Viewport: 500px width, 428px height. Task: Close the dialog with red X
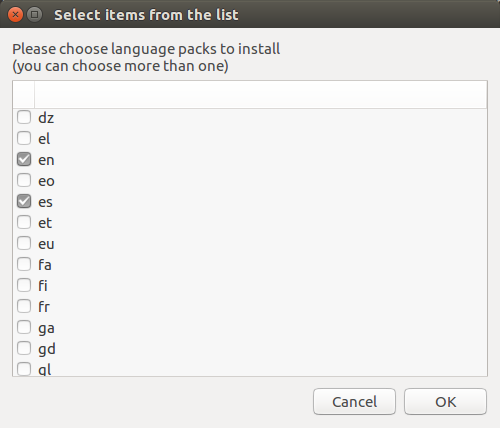coord(15,15)
